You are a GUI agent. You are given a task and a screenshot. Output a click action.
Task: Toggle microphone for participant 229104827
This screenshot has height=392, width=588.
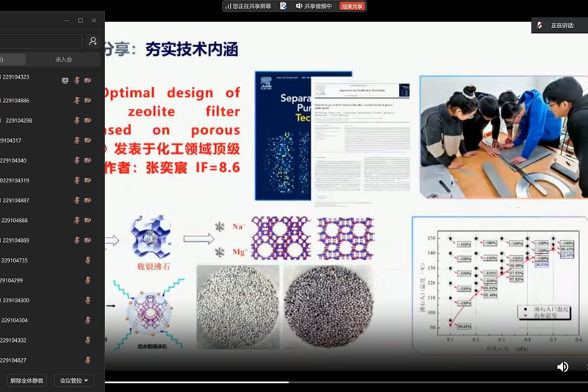click(x=87, y=360)
